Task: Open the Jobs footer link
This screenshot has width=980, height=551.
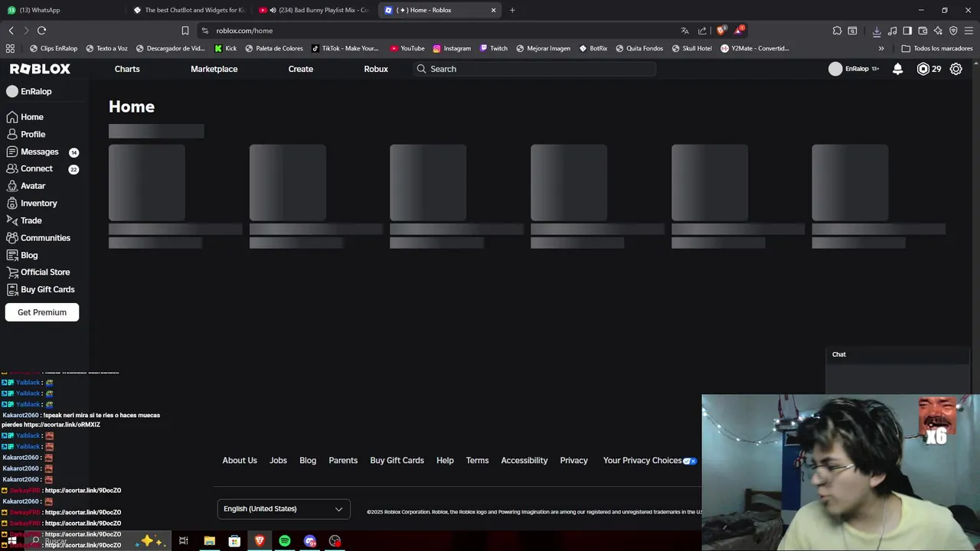Action: [278, 461]
